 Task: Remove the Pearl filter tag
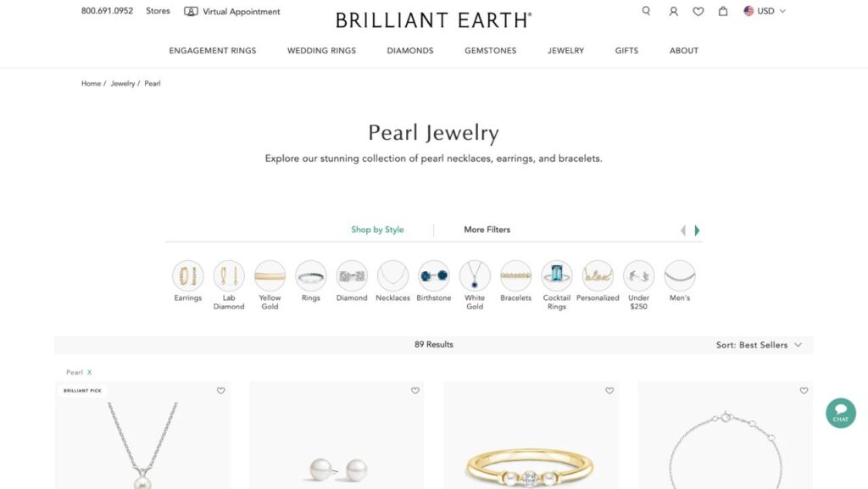89,372
